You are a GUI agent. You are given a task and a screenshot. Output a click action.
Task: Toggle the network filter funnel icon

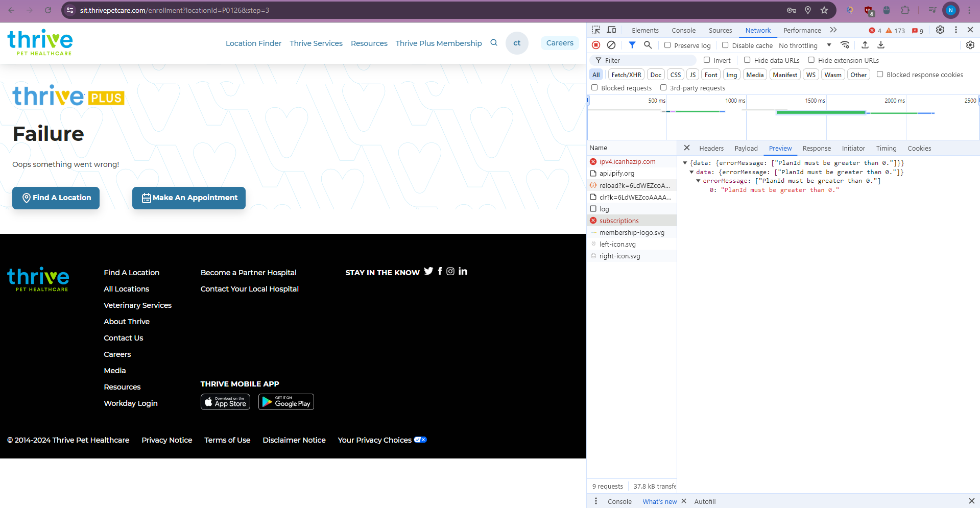632,45
